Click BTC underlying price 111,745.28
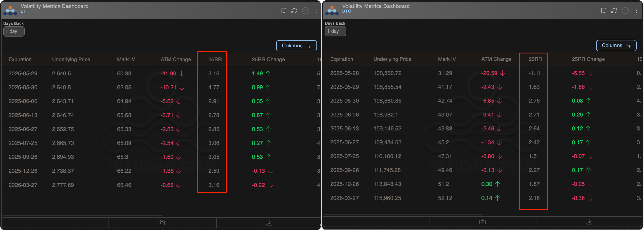The height and width of the screenshot is (230, 644). (387, 170)
